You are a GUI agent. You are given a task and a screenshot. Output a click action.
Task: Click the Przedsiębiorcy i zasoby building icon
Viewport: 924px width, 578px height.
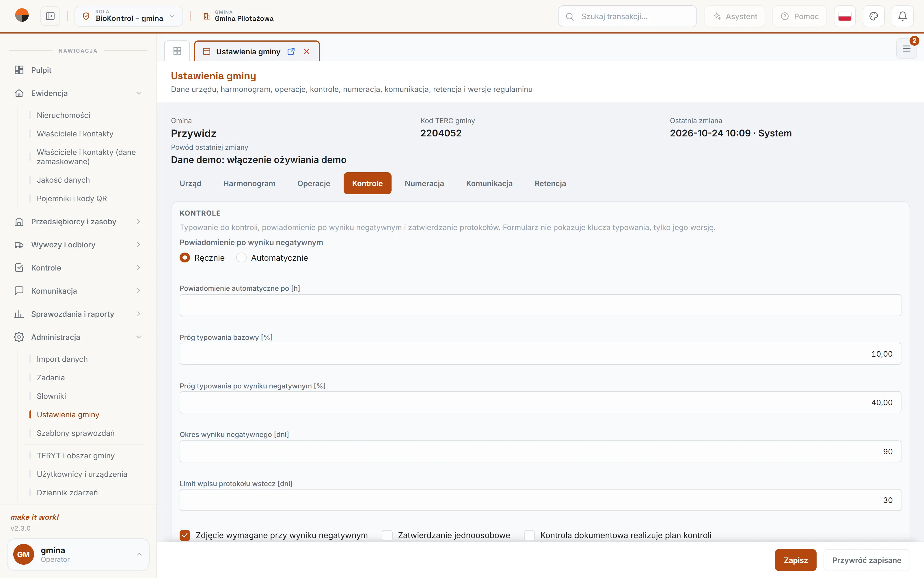tap(19, 222)
